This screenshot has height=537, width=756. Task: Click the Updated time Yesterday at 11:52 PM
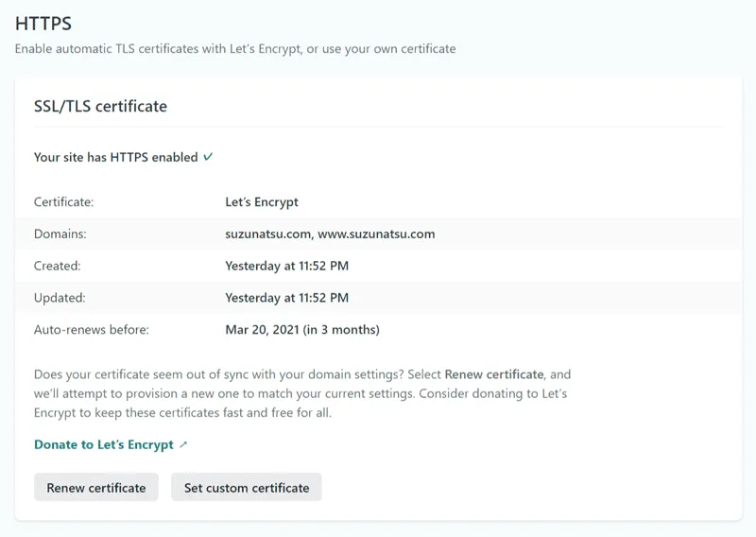pyautogui.click(x=287, y=298)
